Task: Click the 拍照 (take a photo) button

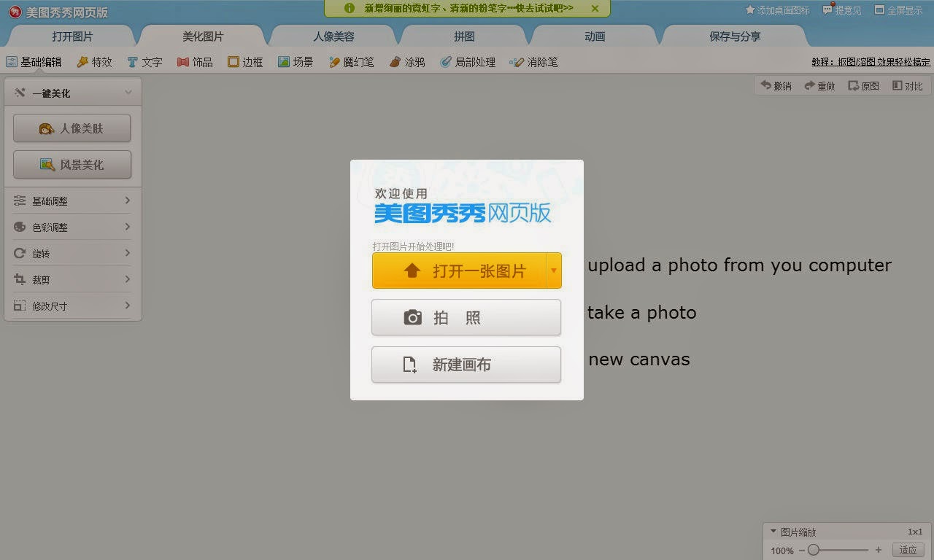Action: tap(466, 317)
